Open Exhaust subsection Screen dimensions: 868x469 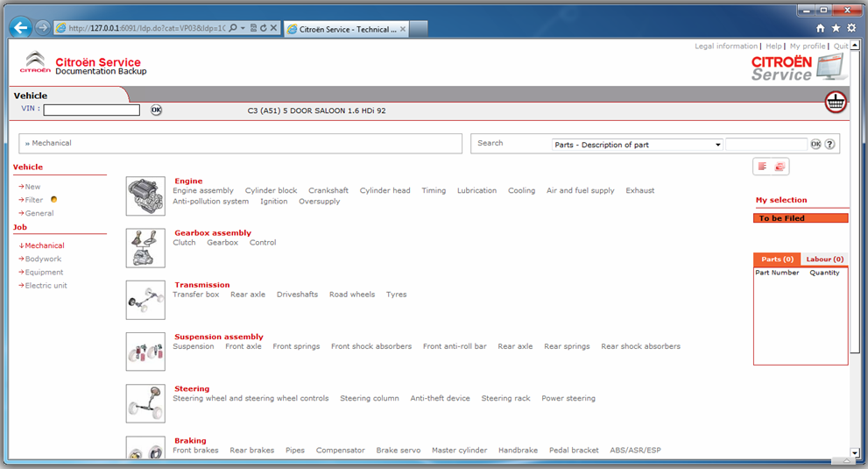click(x=640, y=190)
